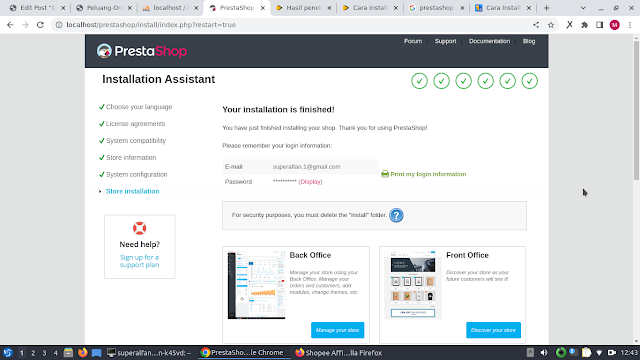This screenshot has height=360, width=640.
Task: Switch to workspace 3
Action: pyautogui.click(x=44, y=353)
